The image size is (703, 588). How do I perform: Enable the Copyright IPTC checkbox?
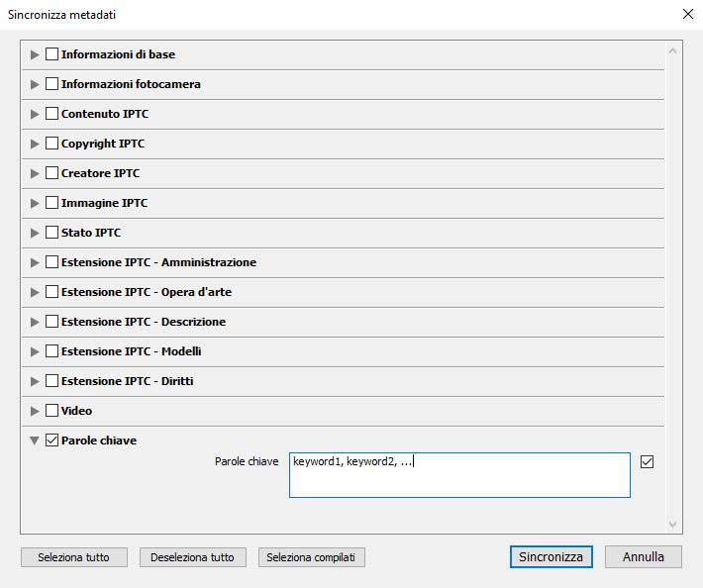(x=52, y=144)
